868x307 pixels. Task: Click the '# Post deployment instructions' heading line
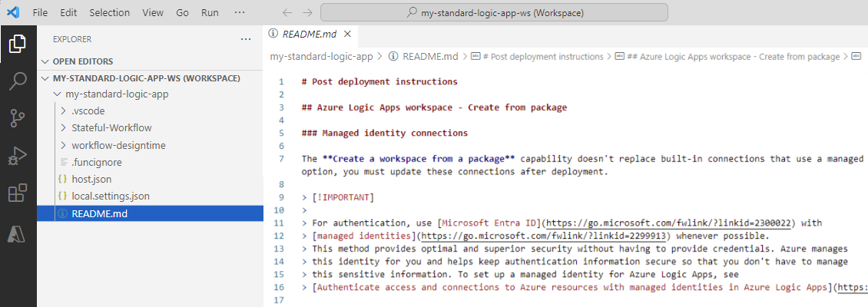379,82
